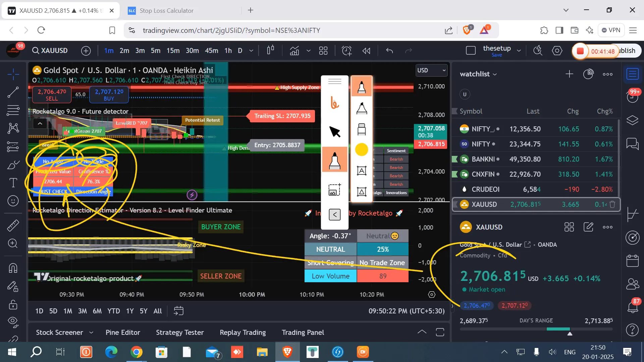
Task: Click the yellow color circle in floating toolbar
Action: (361, 150)
